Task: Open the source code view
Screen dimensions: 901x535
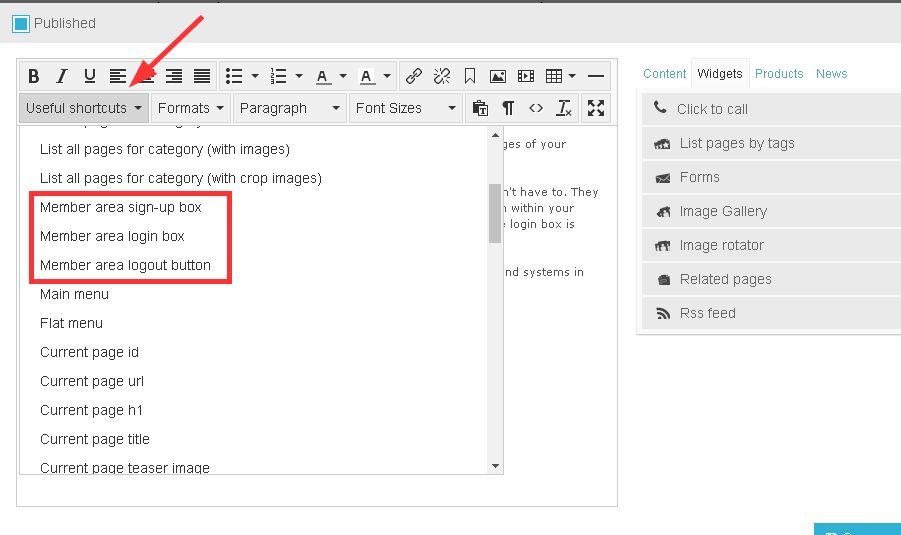Action: pyautogui.click(x=536, y=108)
